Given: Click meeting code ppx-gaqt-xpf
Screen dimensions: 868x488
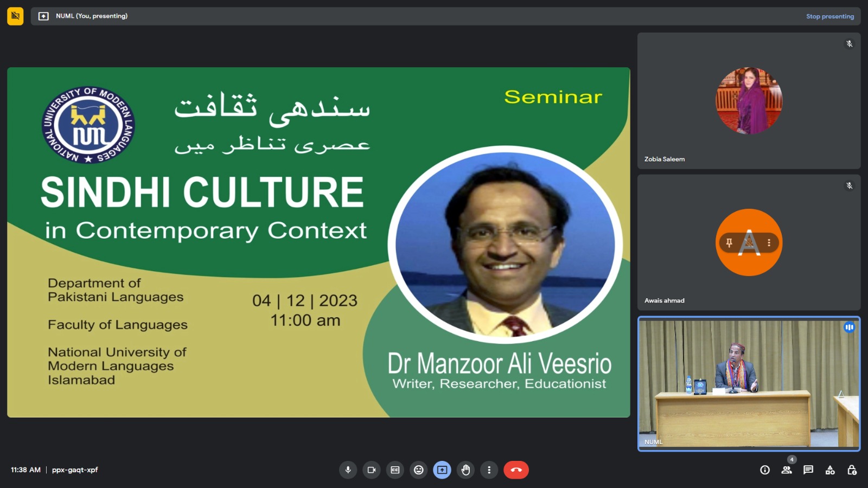Looking at the screenshot, I should (x=75, y=470).
